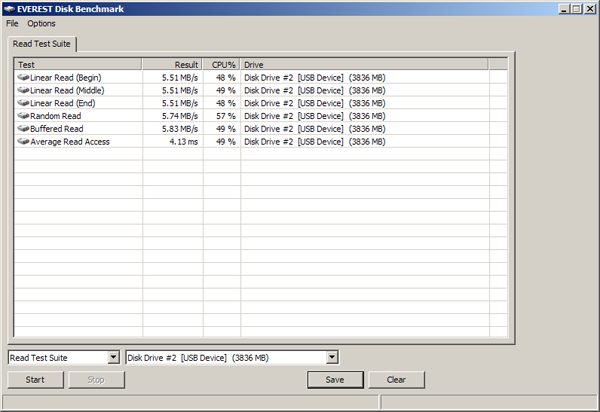
Task: Select the Read Test Suite tab
Action: tap(42, 44)
